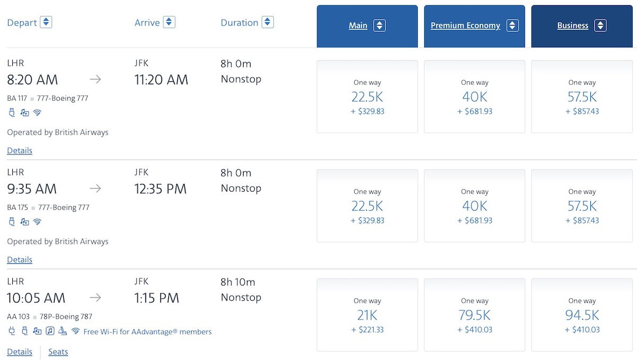Screen dimensions: 637x364
Task: Click the music note icon on AA 103
Action: tap(50, 331)
